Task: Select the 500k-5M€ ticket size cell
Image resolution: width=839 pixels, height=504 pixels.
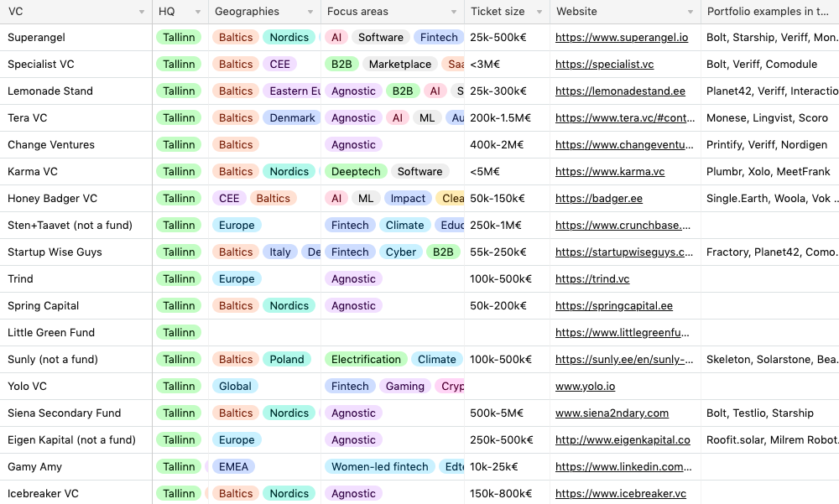Action: 508,413
